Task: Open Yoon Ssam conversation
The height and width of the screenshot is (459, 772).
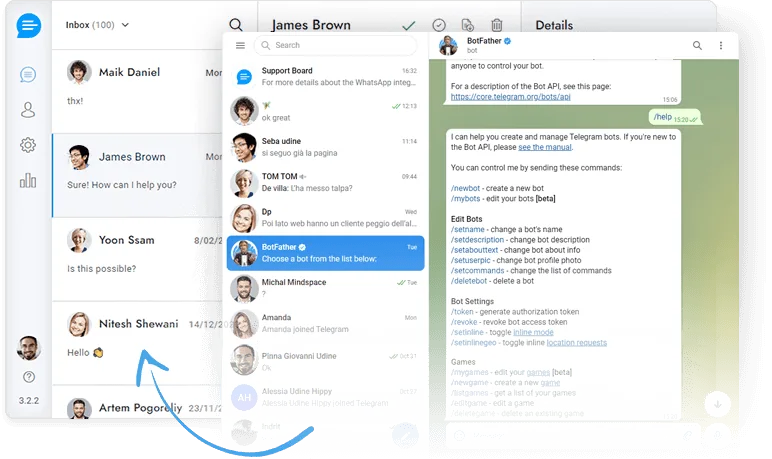Action: [137, 259]
